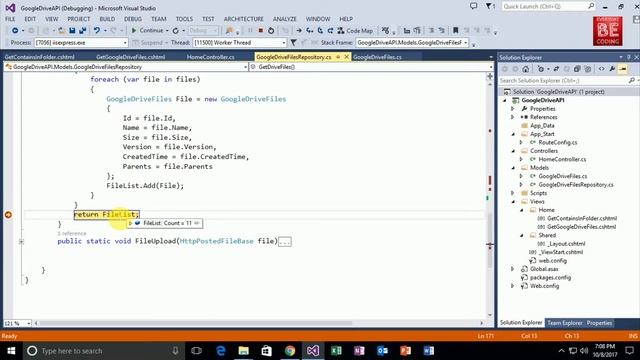The width and height of the screenshot is (640, 360).
Task: Switch to GetGoogleDriveFiles.cshtml tab
Action: click(x=131, y=57)
